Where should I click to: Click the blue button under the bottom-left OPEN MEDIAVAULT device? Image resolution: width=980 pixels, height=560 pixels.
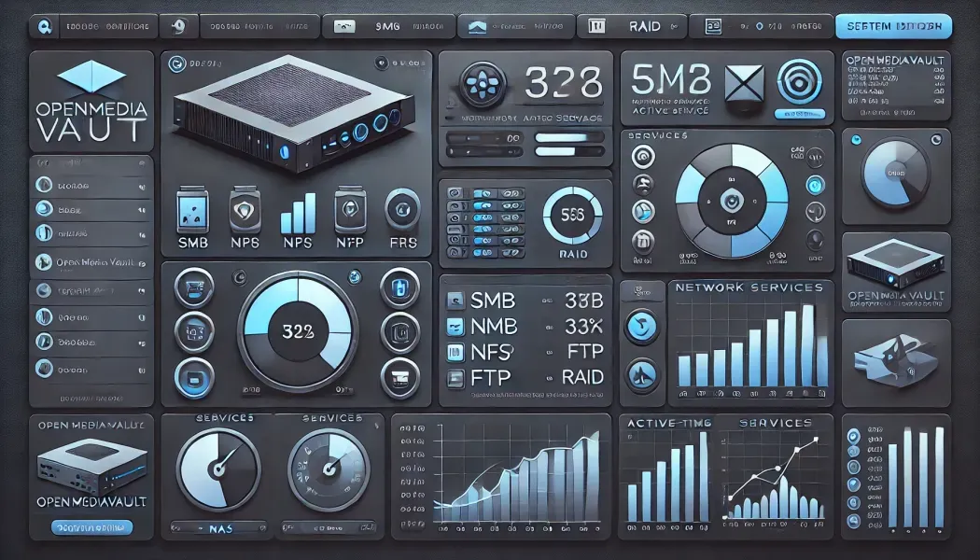[x=91, y=527]
